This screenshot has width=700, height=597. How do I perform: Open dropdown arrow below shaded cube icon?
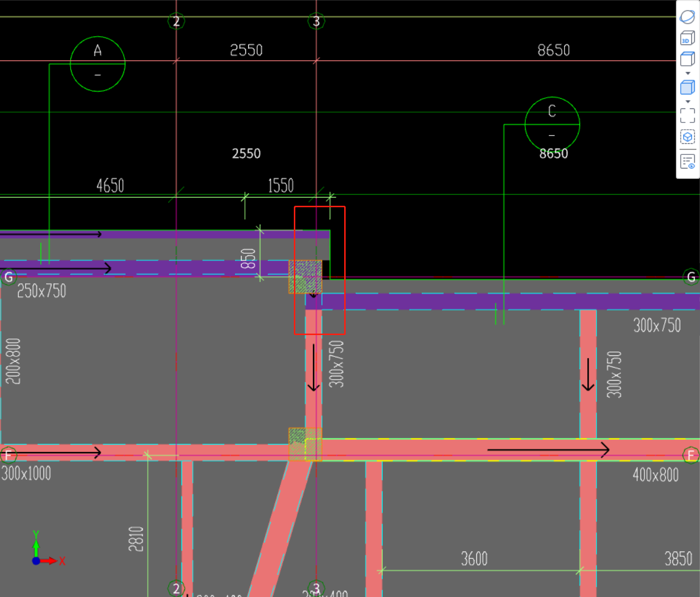[x=688, y=102]
